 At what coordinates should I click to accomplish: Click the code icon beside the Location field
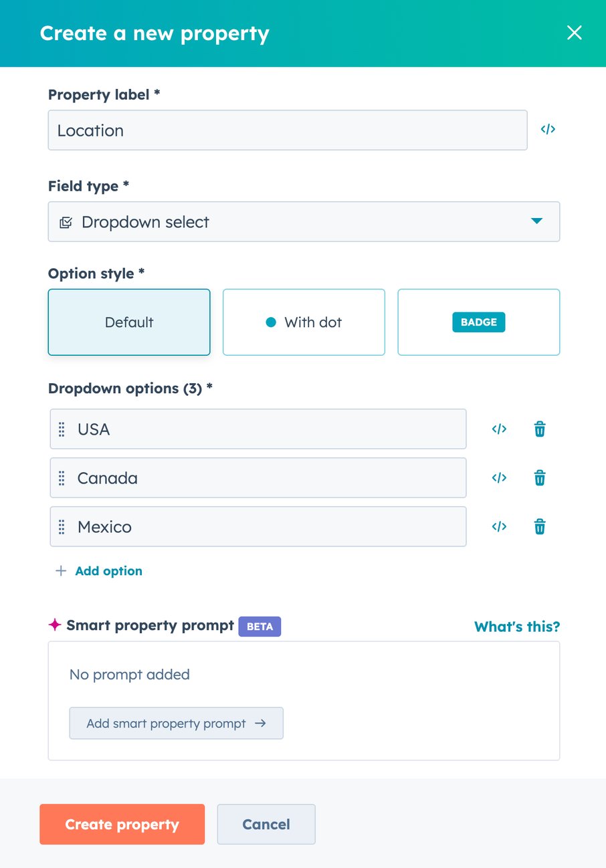(x=548, y=129)
